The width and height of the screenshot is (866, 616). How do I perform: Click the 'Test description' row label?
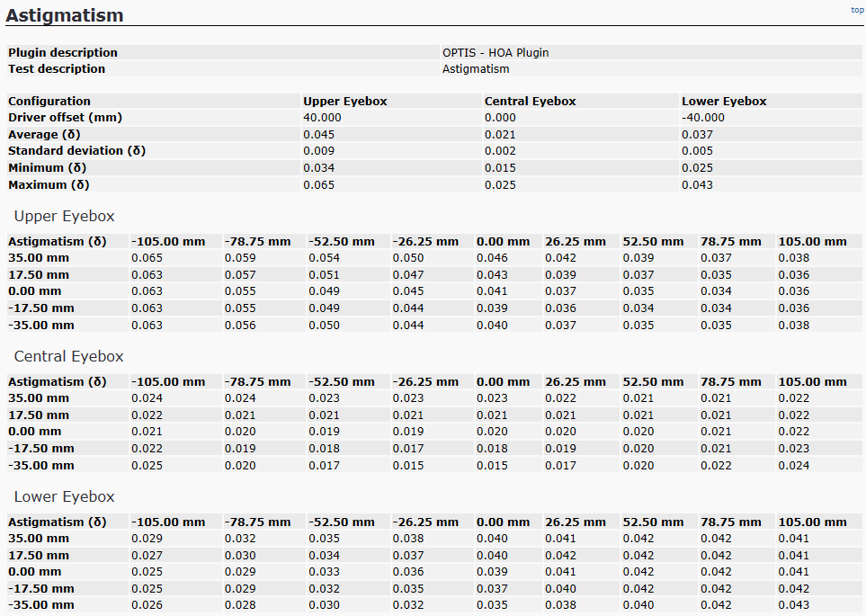[57, 69]
